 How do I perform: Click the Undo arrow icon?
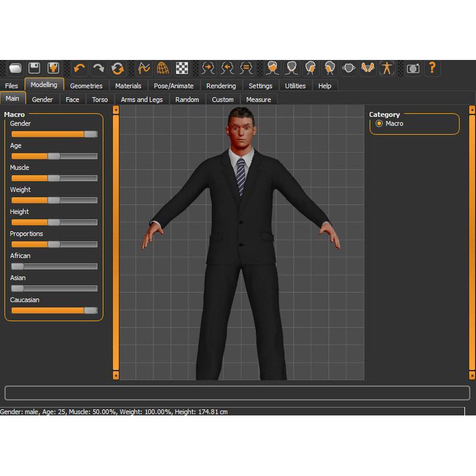(79, 68)
